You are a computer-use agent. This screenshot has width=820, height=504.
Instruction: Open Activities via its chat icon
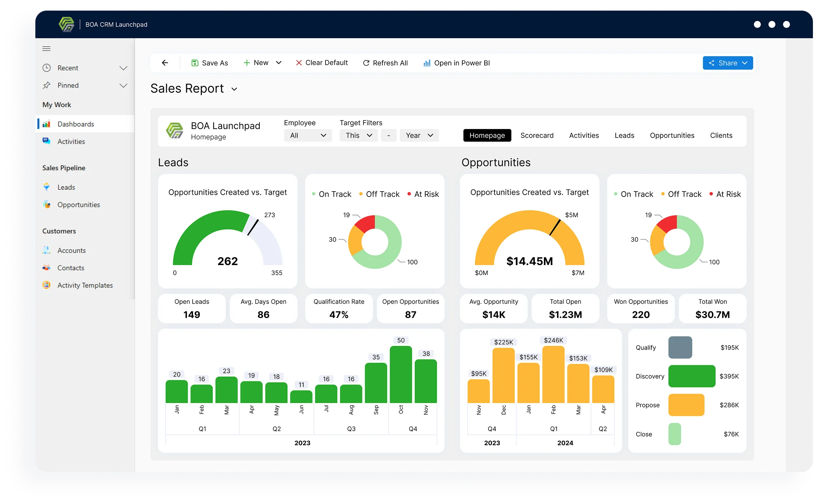coord(46,141)
